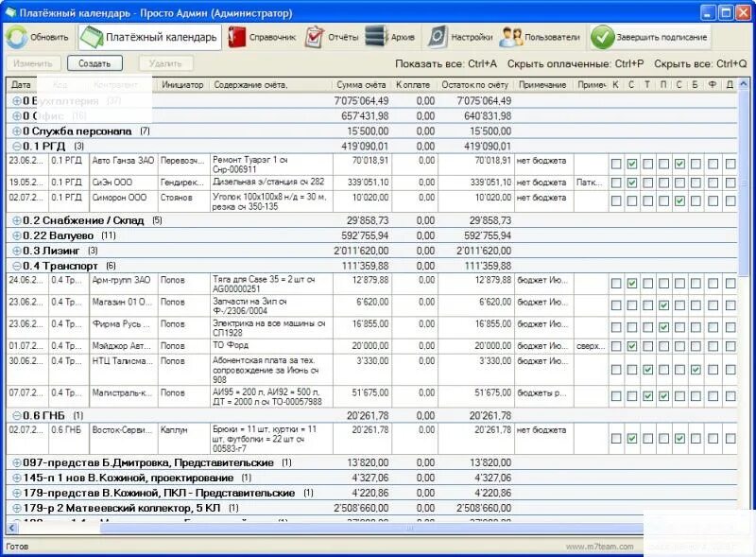Expand 145-п 1 нов В.Кожиной group
The height and width of the screenshot is (557, 756).
click(x=17, y=478)
